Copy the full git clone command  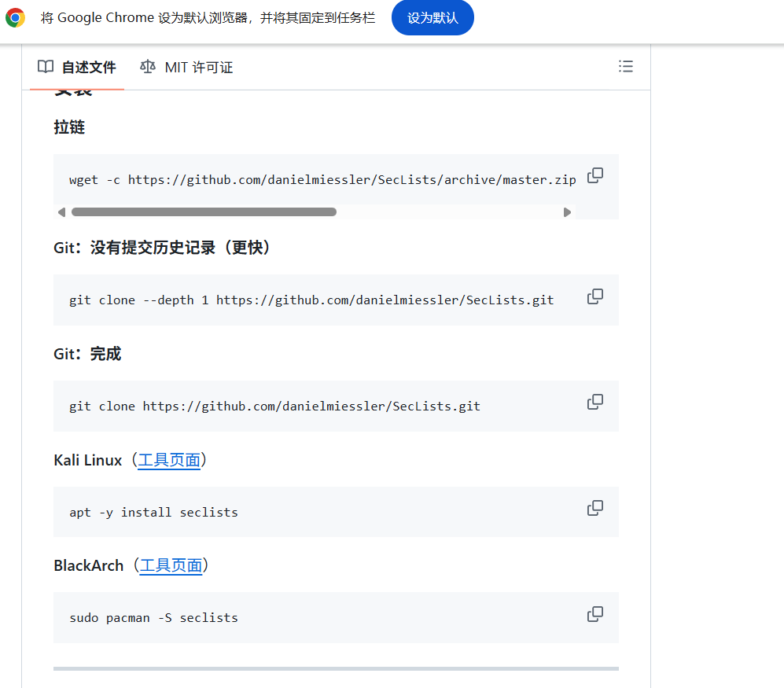tap(595, 402)
